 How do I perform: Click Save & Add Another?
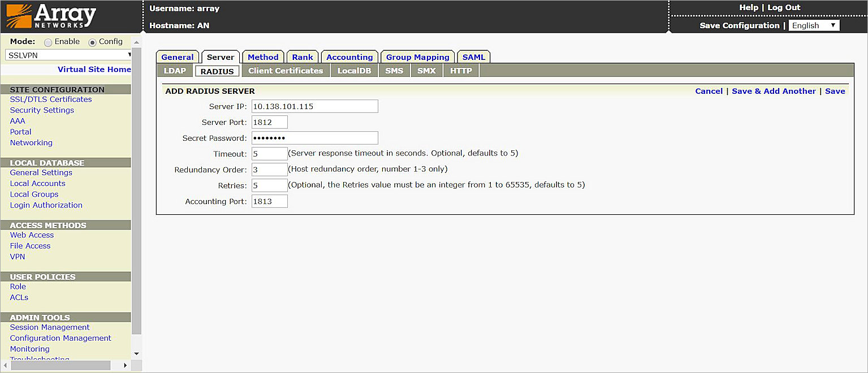(774, 90)
